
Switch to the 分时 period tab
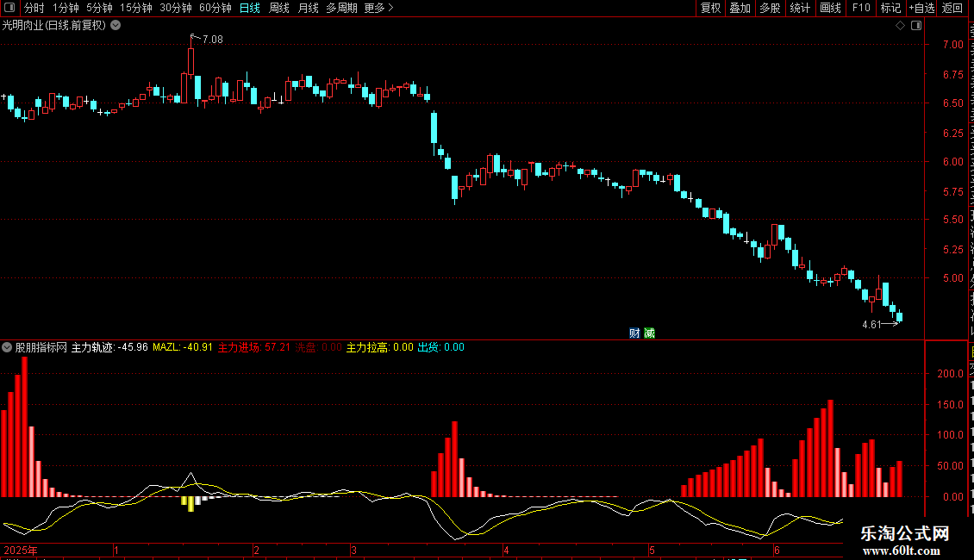click(34, 8)
